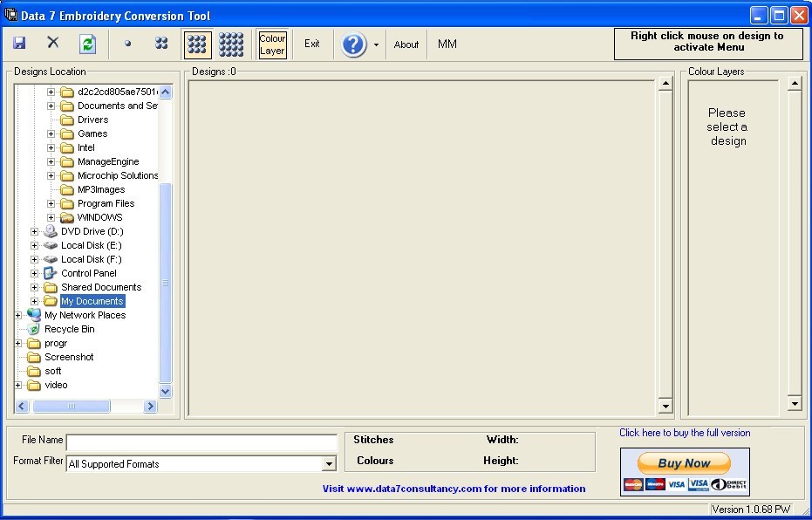Select the Shared Documents folder icon
812x520 pixels.
tap(51, 287)
